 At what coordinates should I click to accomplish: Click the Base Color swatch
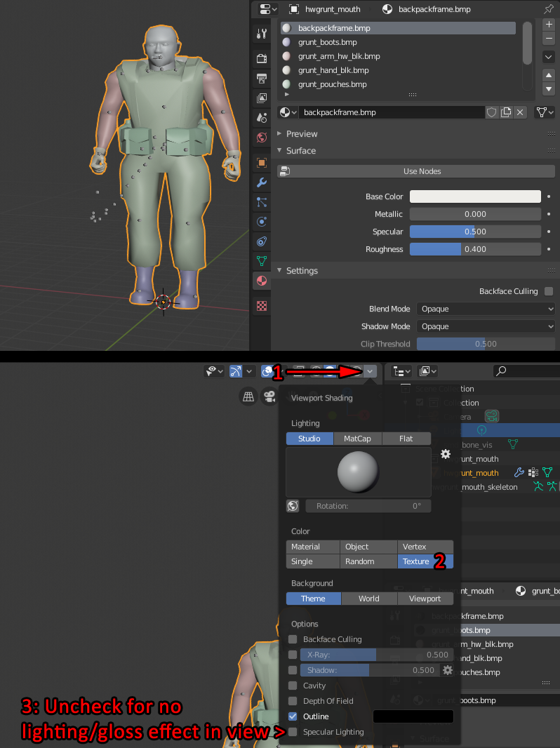coord(475,196)
